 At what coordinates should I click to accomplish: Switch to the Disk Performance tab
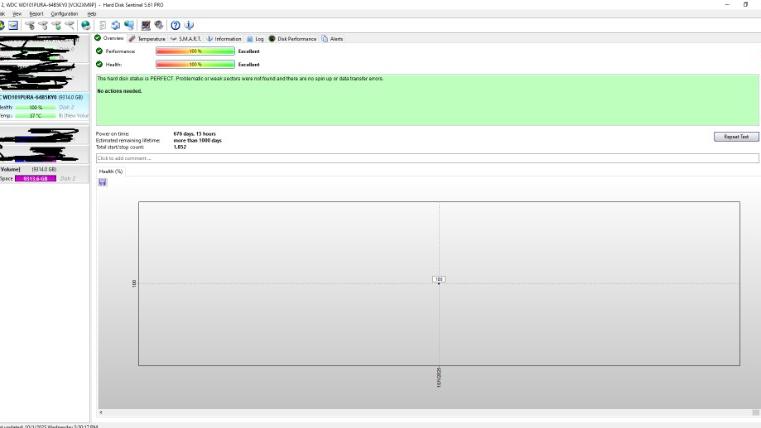click(292, 38)
